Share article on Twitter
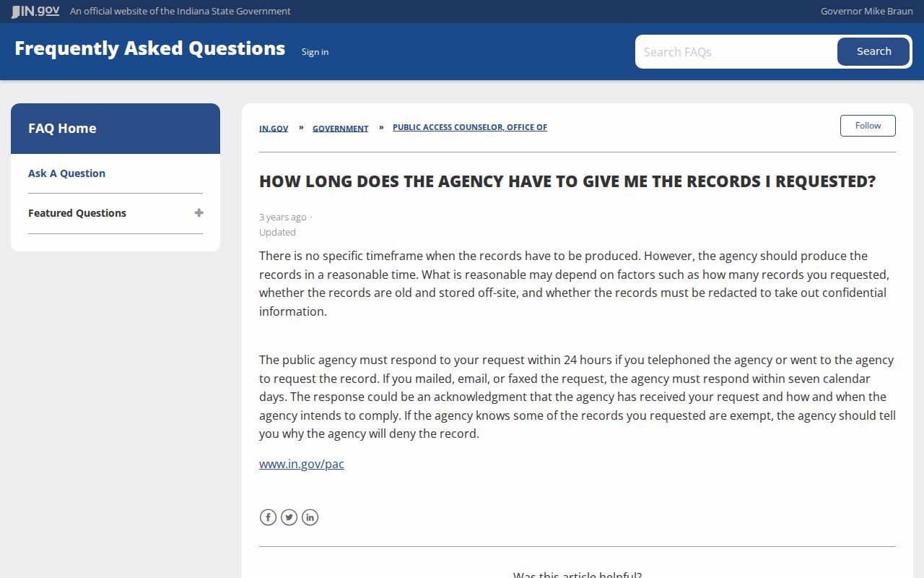Viewport: 924px width, 578px height. pos(289,517)
